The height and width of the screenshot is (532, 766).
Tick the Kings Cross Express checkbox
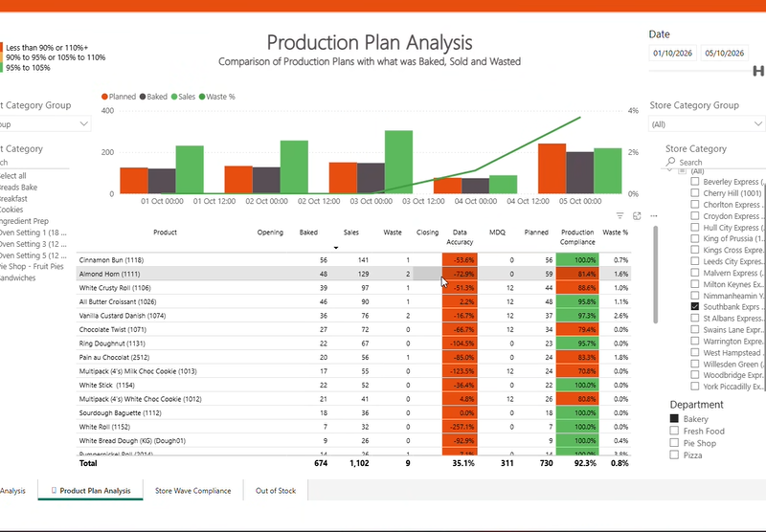click(x=695, y=250)
